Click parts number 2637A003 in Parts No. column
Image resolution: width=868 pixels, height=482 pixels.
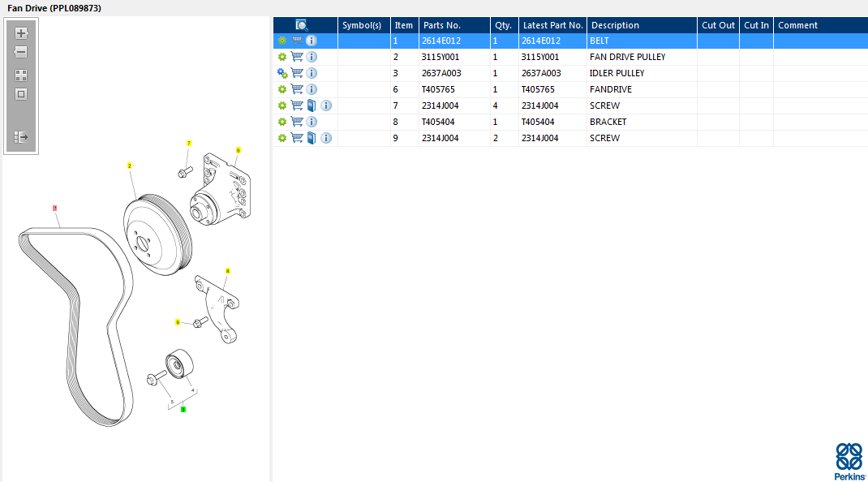point(441,72)
